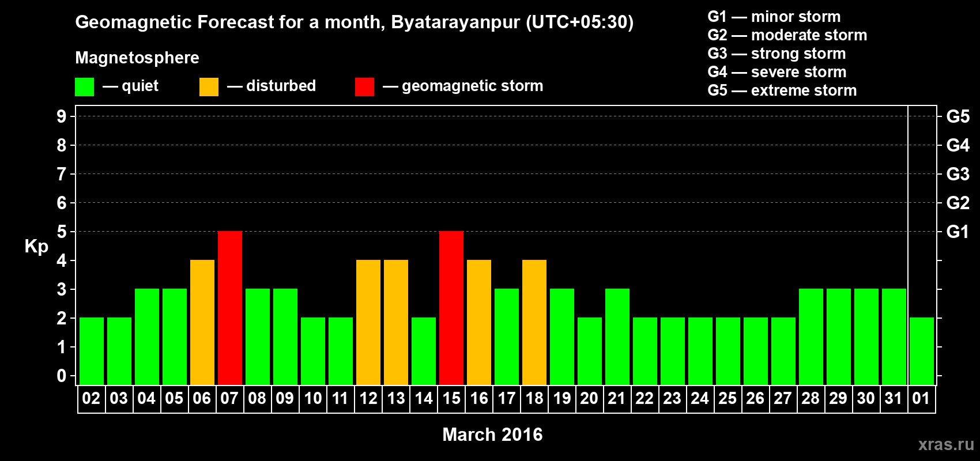Click the G2 label on the right axis
Viewport: 980px width, 461px height.
click(x=958, y=203)
